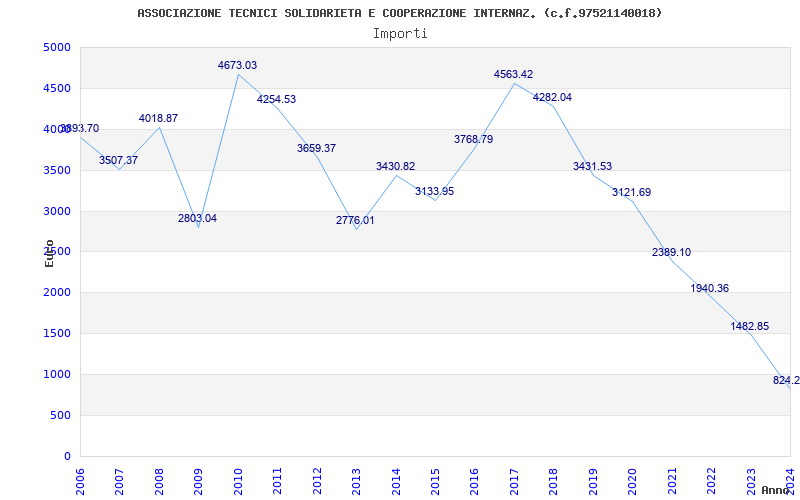This screenshot has height=500, width=800.
Task: Select the data label 2803.04
Action: pyautogui.click(x=197, y=218)
